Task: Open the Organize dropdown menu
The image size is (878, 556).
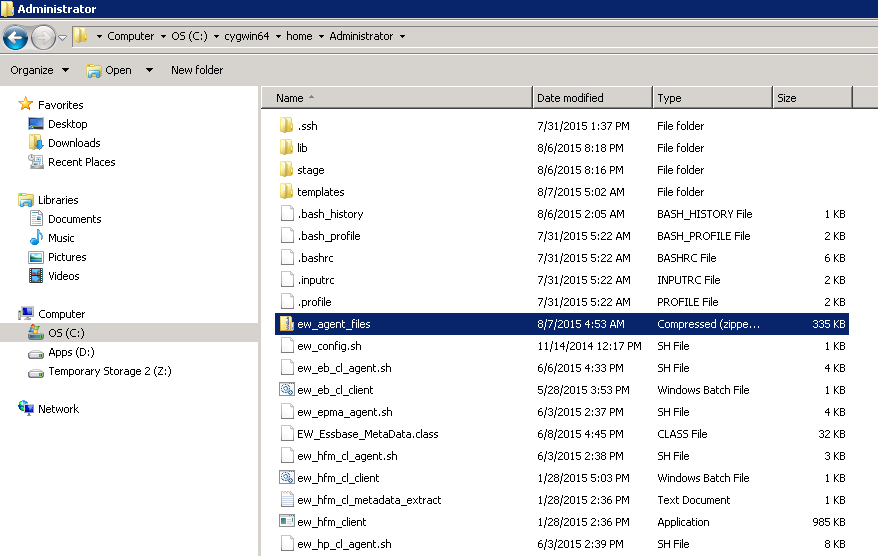Action: click(x=39, y=70)
